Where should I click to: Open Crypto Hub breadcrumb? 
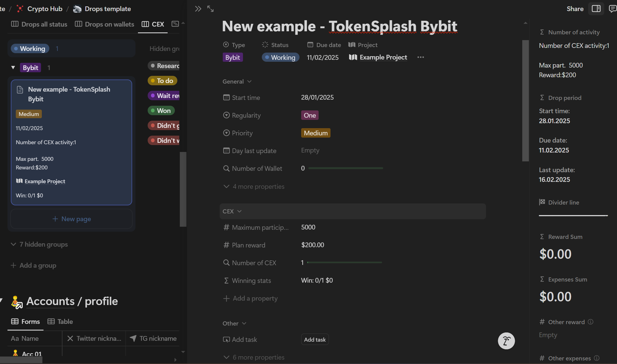40,9
